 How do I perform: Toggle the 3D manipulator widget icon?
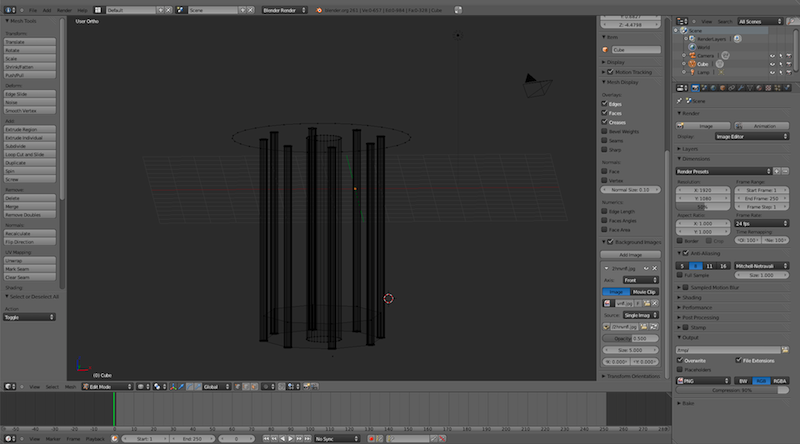pyautogui.click(x=173, y=386)
